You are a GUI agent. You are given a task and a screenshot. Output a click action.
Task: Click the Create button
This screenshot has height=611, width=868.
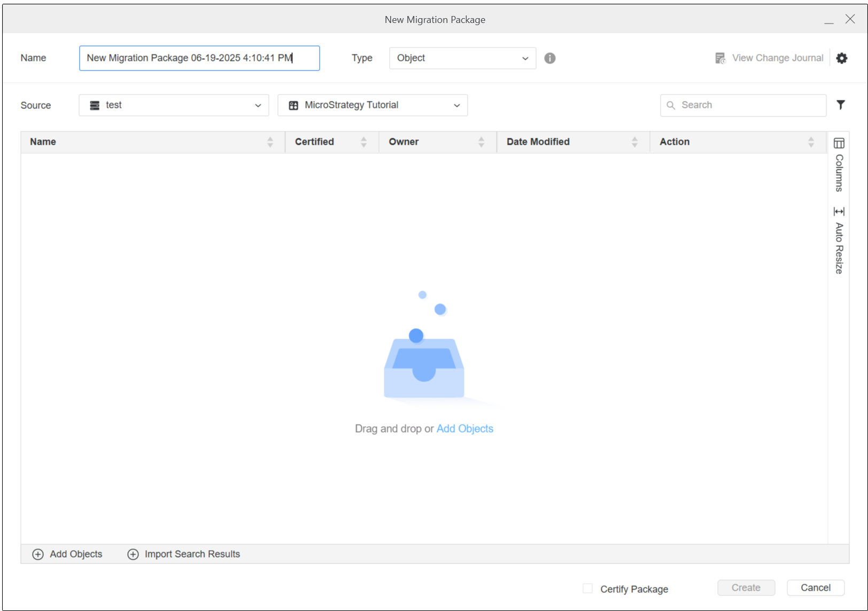pyautogui.click(x=746, y=587)
